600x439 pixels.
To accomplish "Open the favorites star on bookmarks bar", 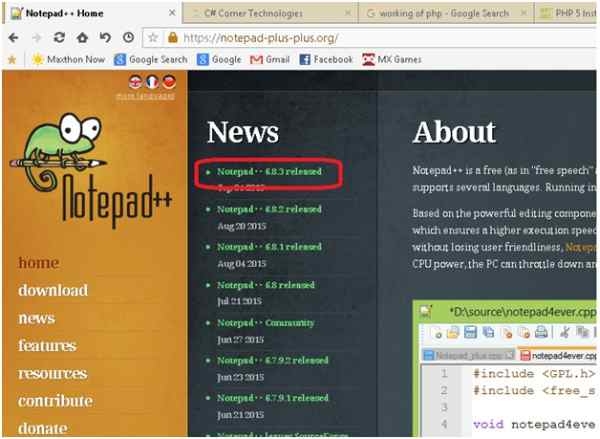I will point(12,59).
